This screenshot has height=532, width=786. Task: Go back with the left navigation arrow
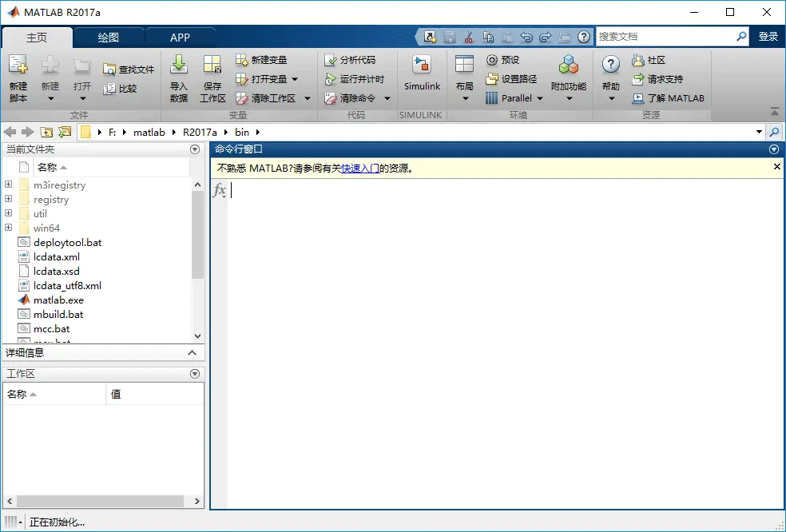coord(10,133)
